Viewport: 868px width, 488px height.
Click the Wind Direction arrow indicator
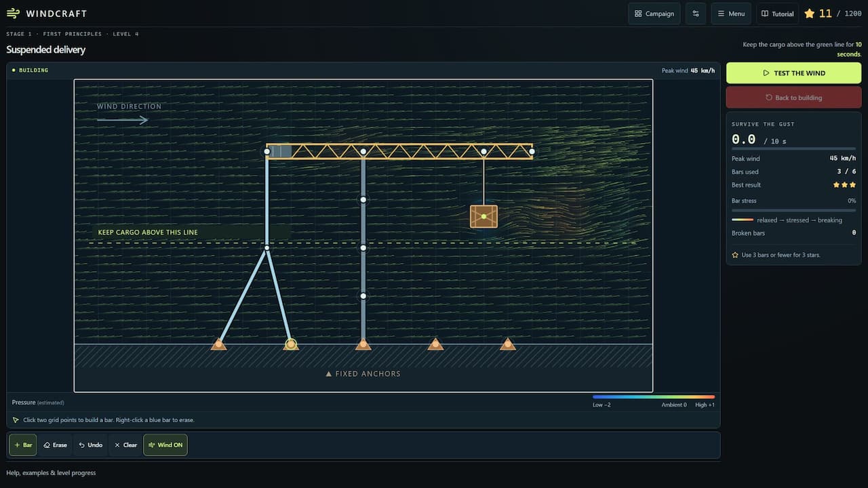pos(123,120)
